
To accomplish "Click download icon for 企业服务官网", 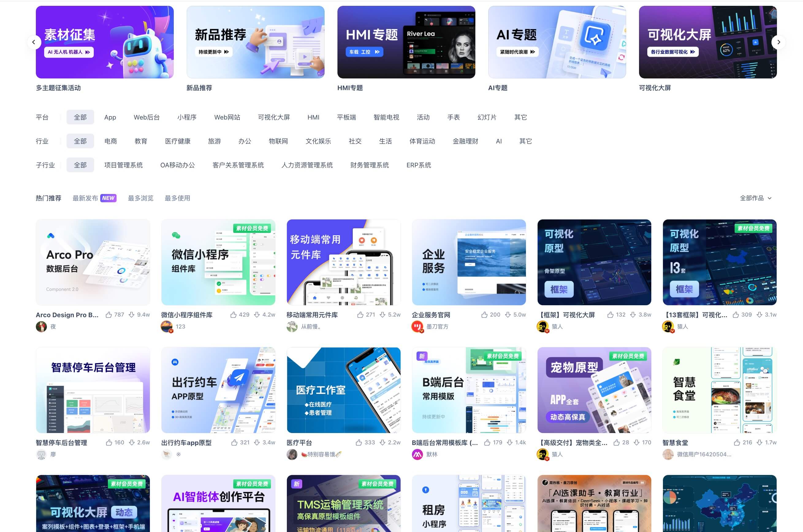I will [x=508, y=315].
